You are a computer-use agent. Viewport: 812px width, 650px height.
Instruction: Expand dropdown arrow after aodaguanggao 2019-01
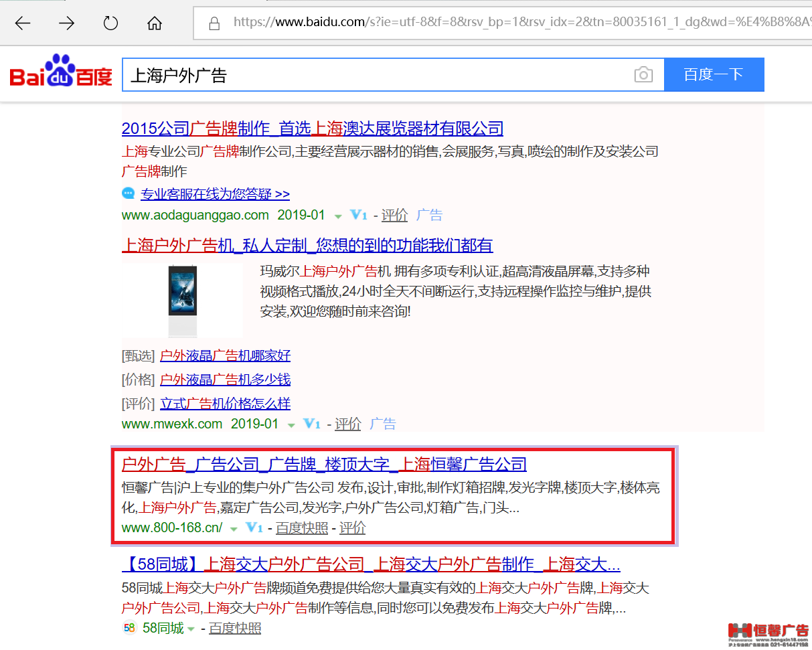[338, 216]
